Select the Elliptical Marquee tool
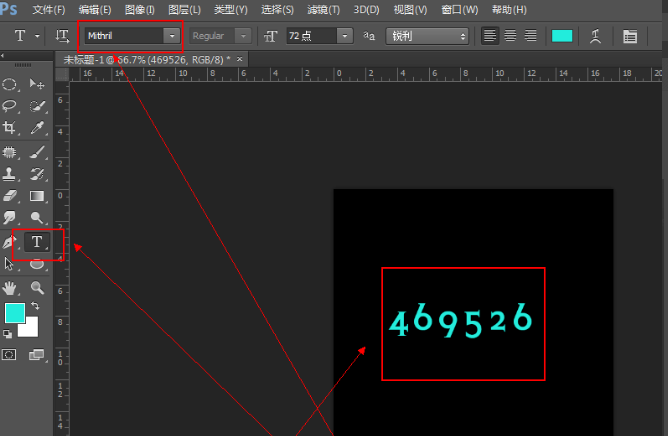 [9, 84]
